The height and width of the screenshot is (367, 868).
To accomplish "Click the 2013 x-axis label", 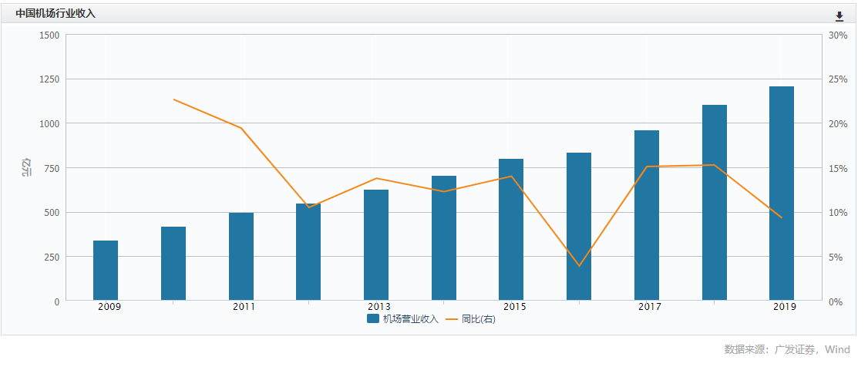I will [378, 307].
